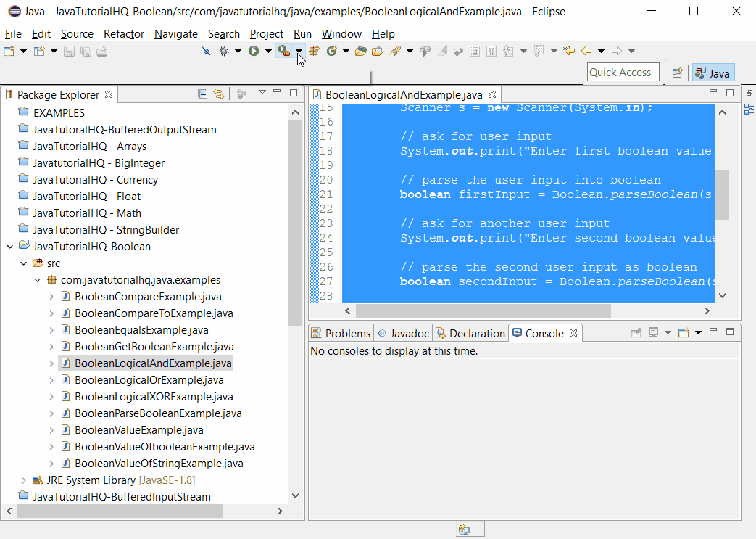Switch to the Javadoc tab

(x=404, y=334)
